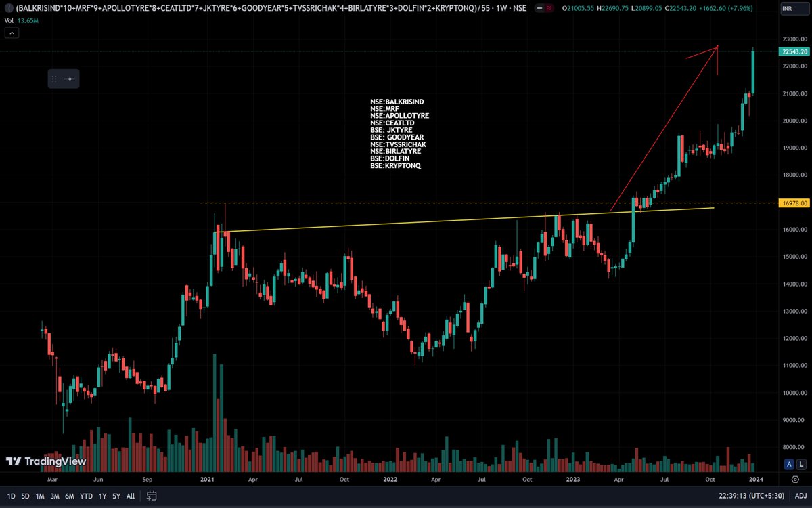812x508 pixels.
Task: Set range to 3M
Action: (x=55, y=496)
